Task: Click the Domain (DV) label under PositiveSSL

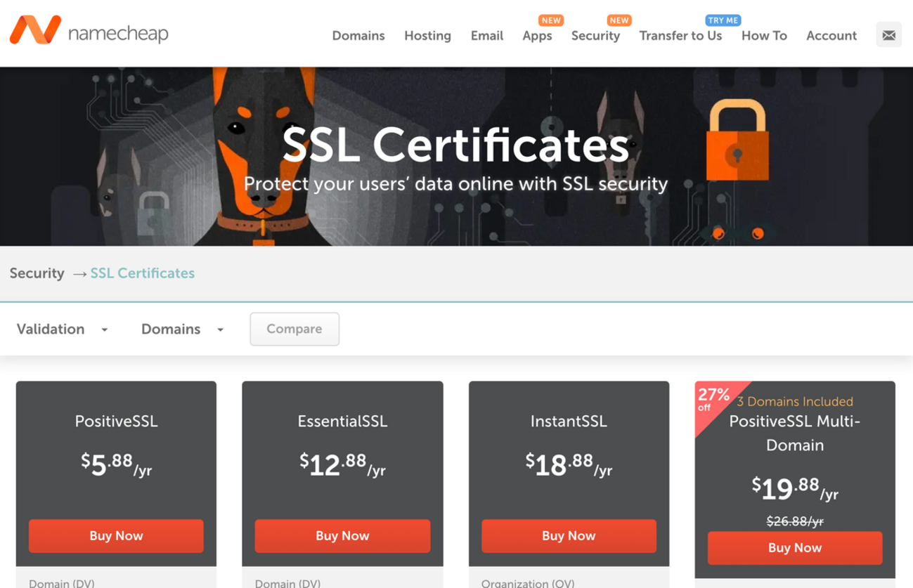Action: click(62, 583)
